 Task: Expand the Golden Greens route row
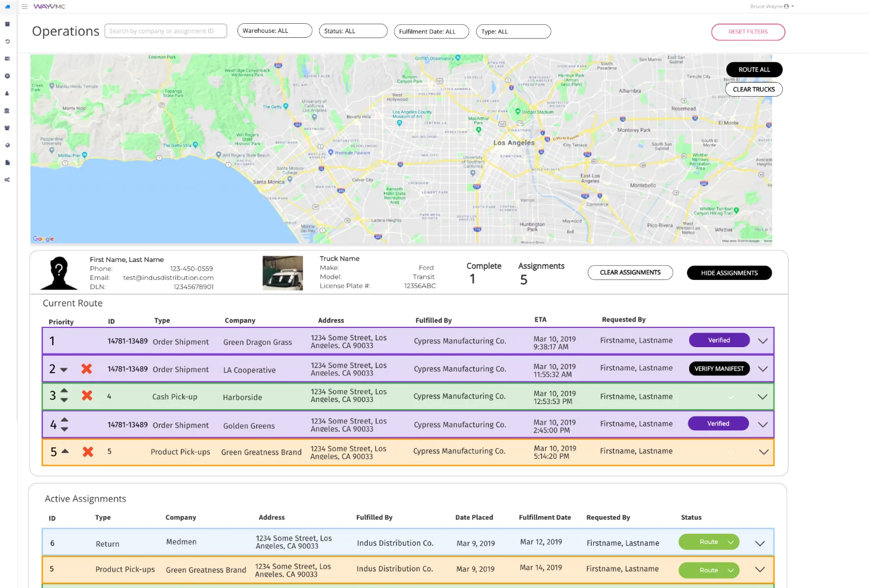[x=763, y=425]
